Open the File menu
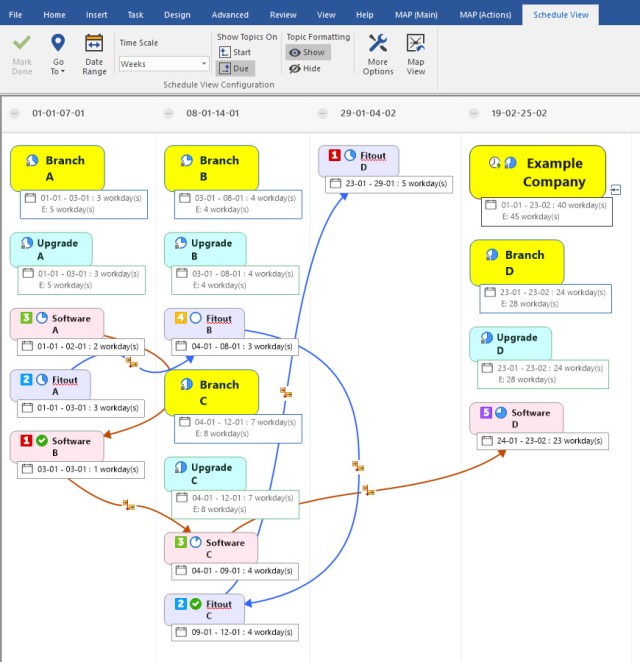The width and height of the screenshot is (640, 662). (x=15, y=15)
